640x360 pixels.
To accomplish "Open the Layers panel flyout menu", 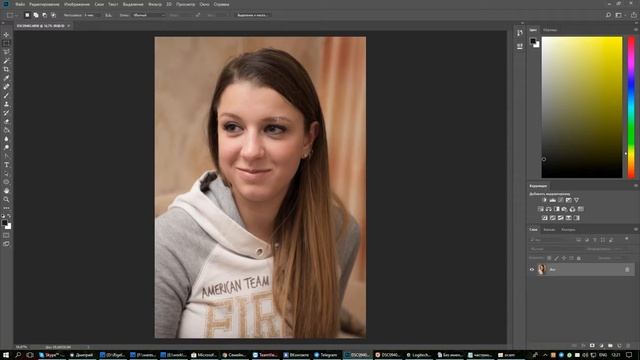I will pos(636,229).
